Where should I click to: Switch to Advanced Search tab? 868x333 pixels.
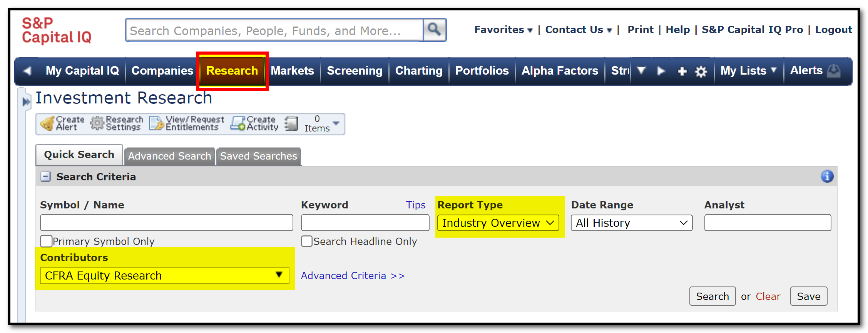click(169, 156)
